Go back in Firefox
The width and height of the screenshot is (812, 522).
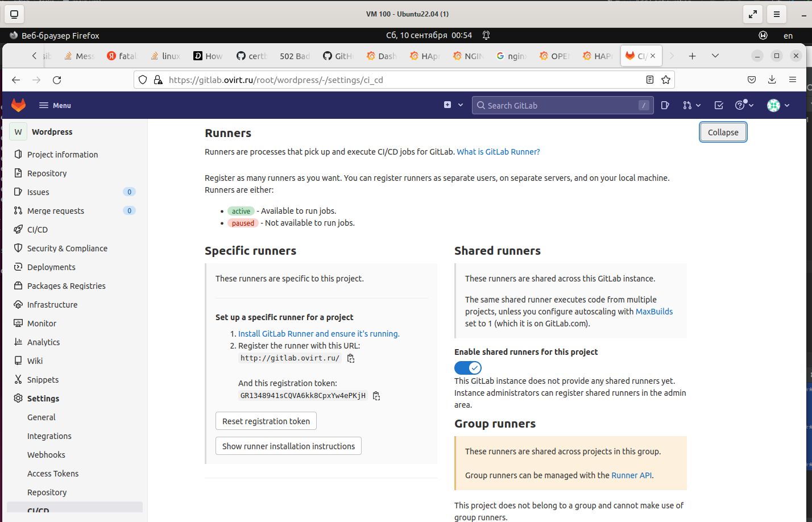[16, 80]
